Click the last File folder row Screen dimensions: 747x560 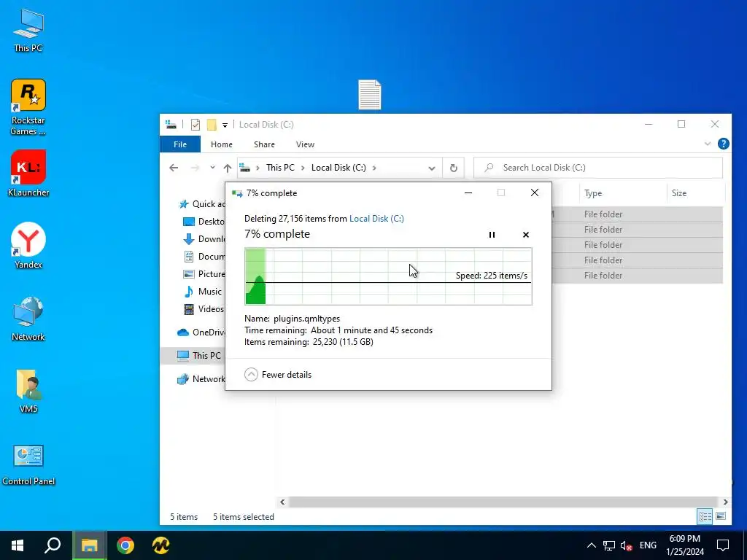point(637,275)
